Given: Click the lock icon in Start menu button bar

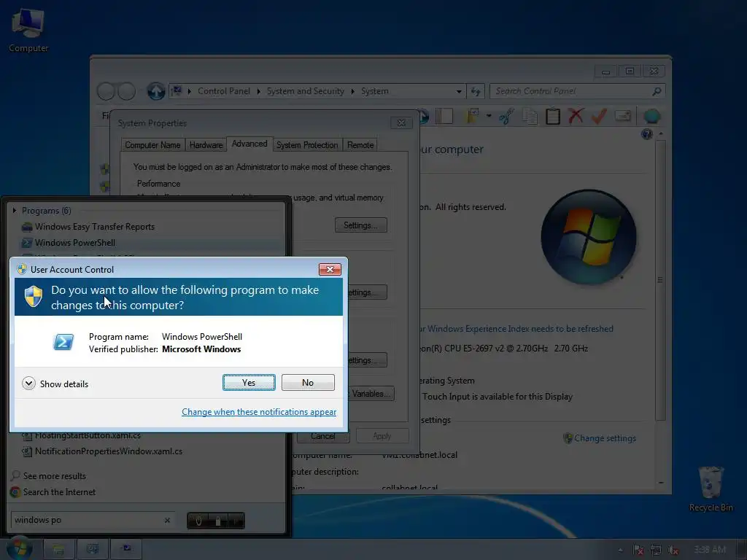Looking at the screenshot, I should [217, 521].
